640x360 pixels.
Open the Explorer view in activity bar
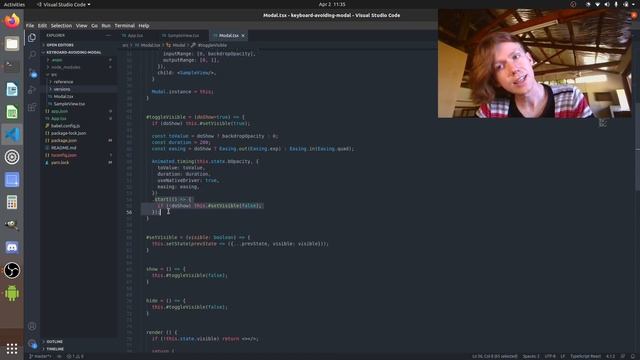click(32, 38)
